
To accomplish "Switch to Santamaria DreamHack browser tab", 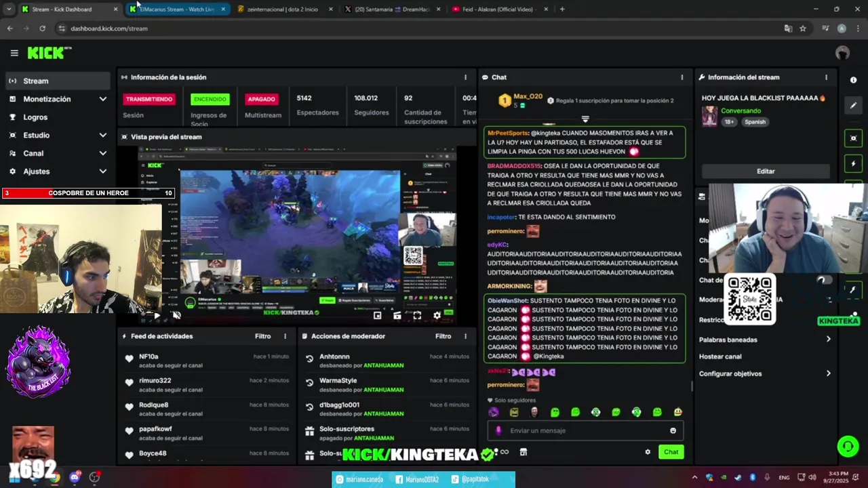I will coord(393,9).
